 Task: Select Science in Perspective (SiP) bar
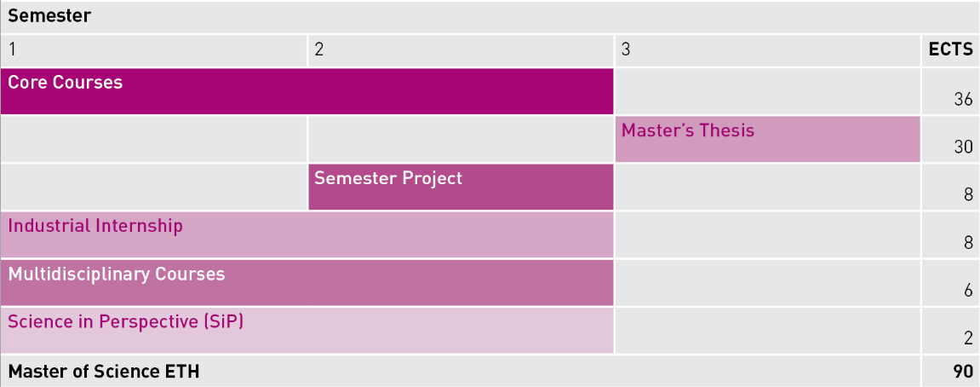point(307,331)
